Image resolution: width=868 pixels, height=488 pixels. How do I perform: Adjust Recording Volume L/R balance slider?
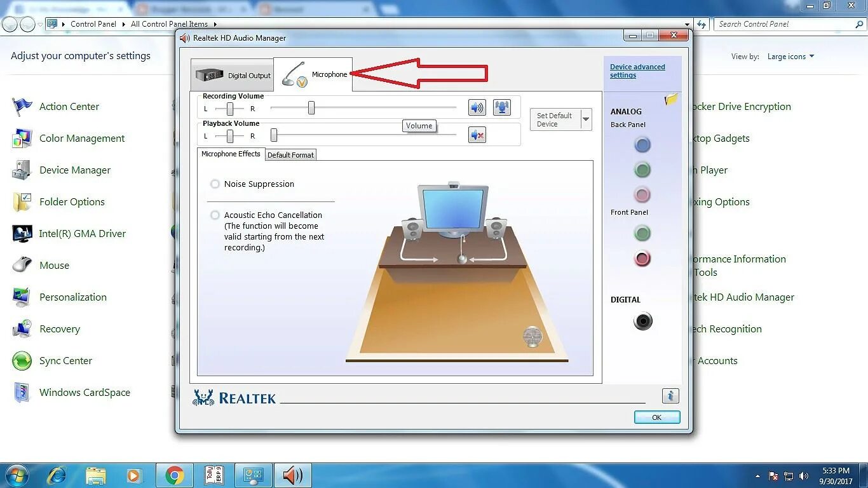click(x=229, y=109)
